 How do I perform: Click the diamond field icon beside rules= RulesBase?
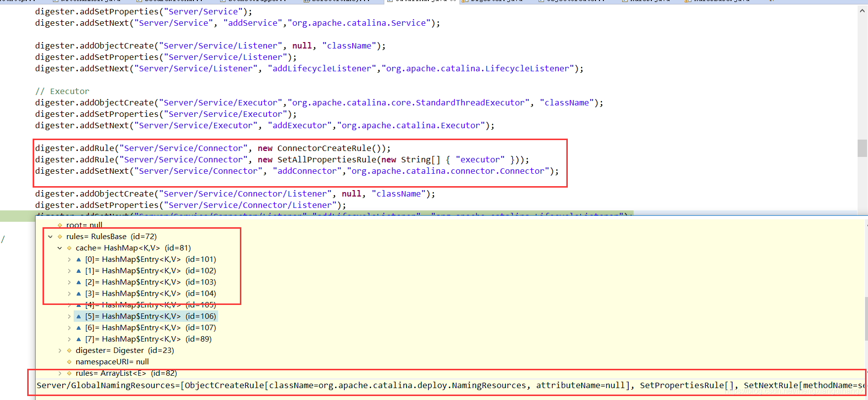pyautogui.click(x=60, y=237)
